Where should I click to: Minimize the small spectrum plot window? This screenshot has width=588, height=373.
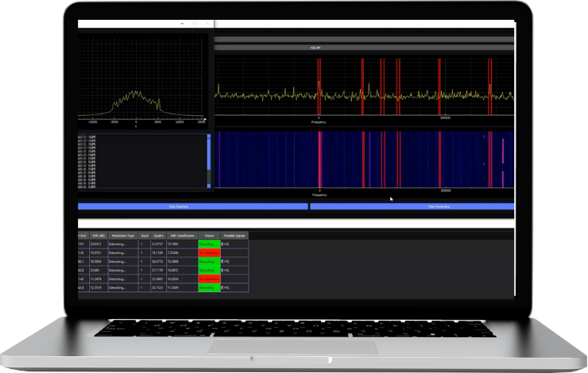click(x=184, y=25)
